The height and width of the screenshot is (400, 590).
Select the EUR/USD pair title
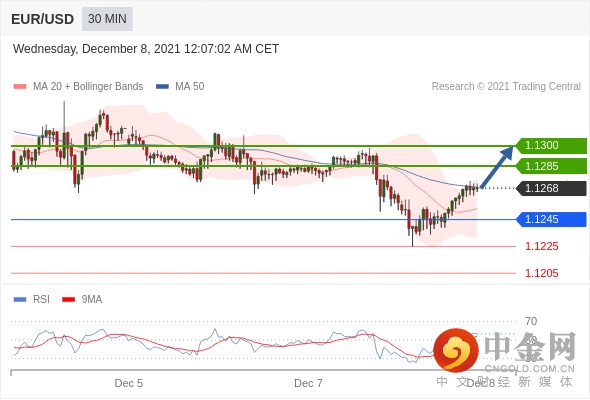coord(43,19)
